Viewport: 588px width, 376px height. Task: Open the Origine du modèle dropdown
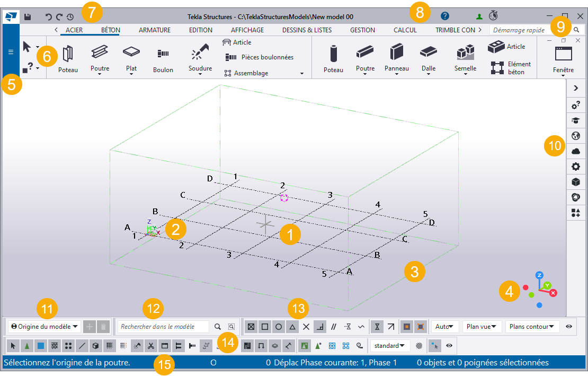[x=45, y=327]
